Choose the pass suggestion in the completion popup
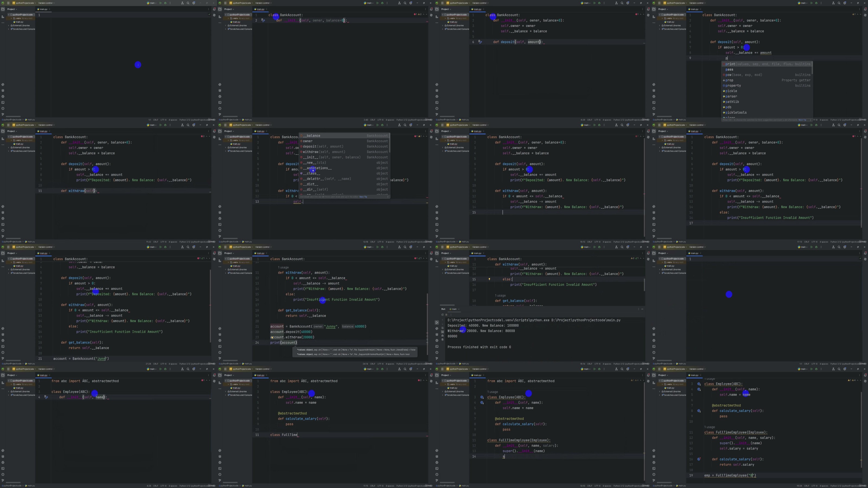 (729, 69)
